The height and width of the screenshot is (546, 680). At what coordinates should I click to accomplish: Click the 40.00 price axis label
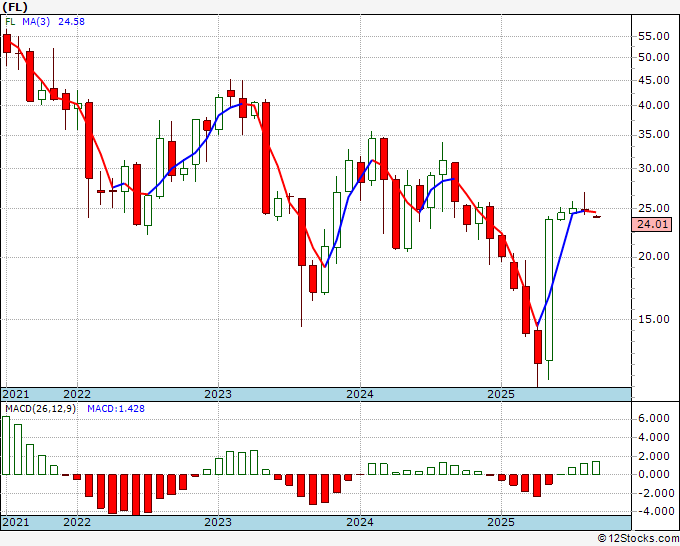click(x=654, y=105)
